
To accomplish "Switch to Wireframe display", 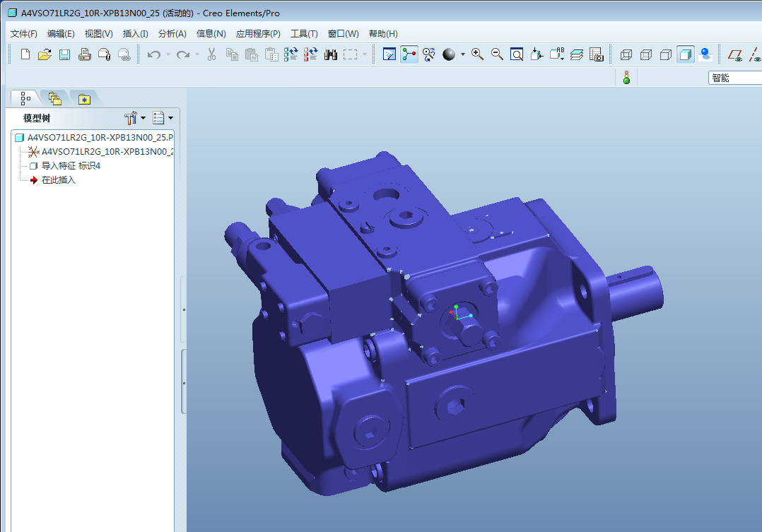I will point(626,54).
